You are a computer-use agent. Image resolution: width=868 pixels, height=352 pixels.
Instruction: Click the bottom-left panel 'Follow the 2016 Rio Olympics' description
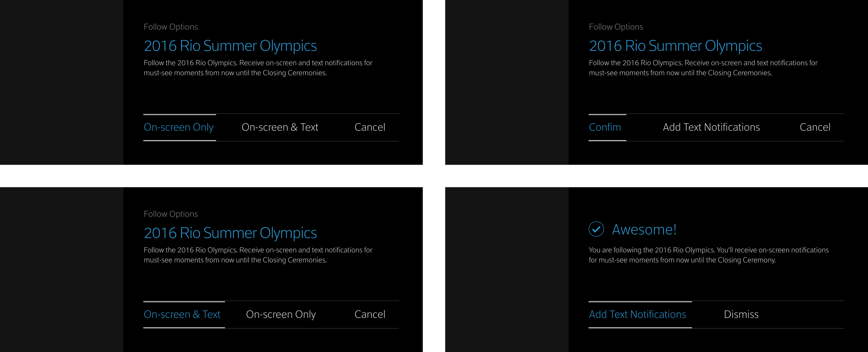258,255
